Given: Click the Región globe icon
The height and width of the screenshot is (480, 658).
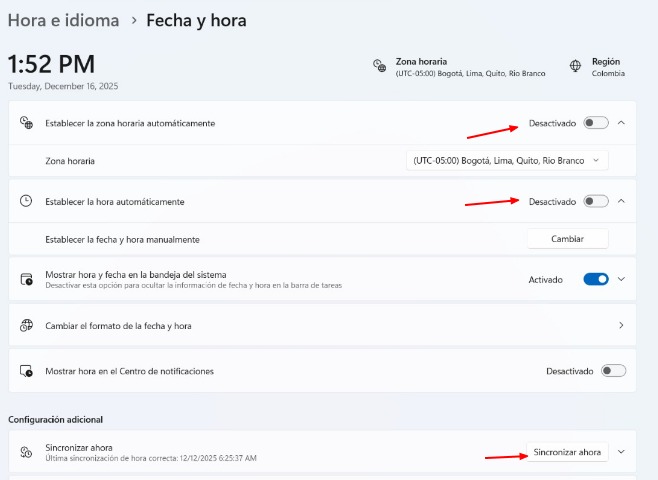Looking at the screenshot, I should tap(576, 66).
